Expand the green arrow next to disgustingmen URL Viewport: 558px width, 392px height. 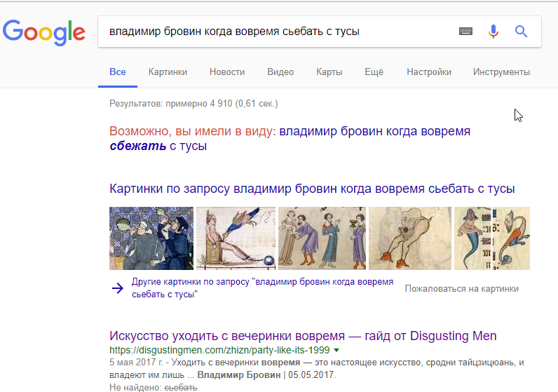337,350
